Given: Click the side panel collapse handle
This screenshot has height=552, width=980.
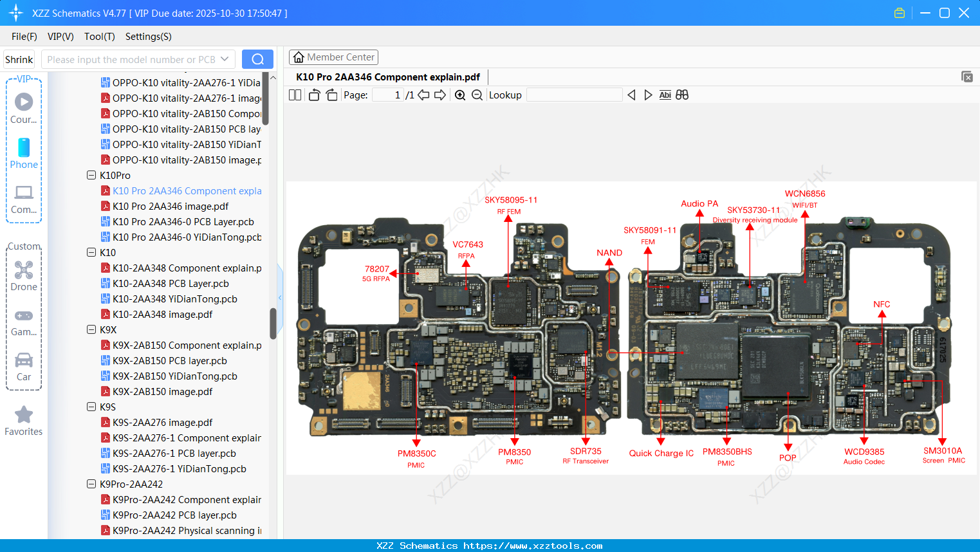Looking at the screenshot, I should click(280, 297).
